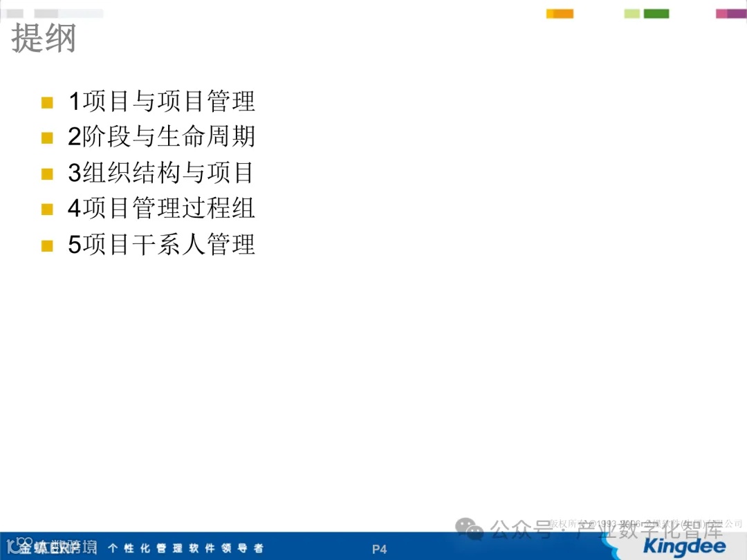
Task: Click the square bullet beside 3组织结构与项目
Action: (x=47, y=174)
